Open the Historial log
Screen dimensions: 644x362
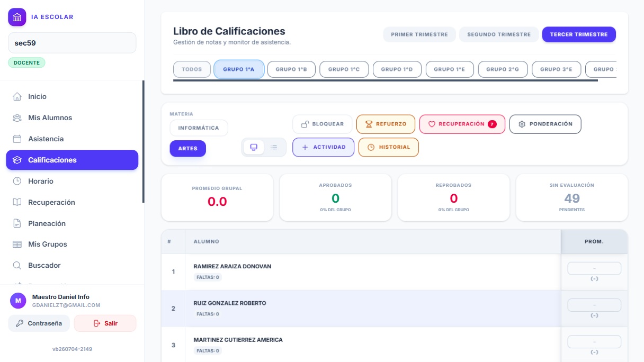click(389, 147)
